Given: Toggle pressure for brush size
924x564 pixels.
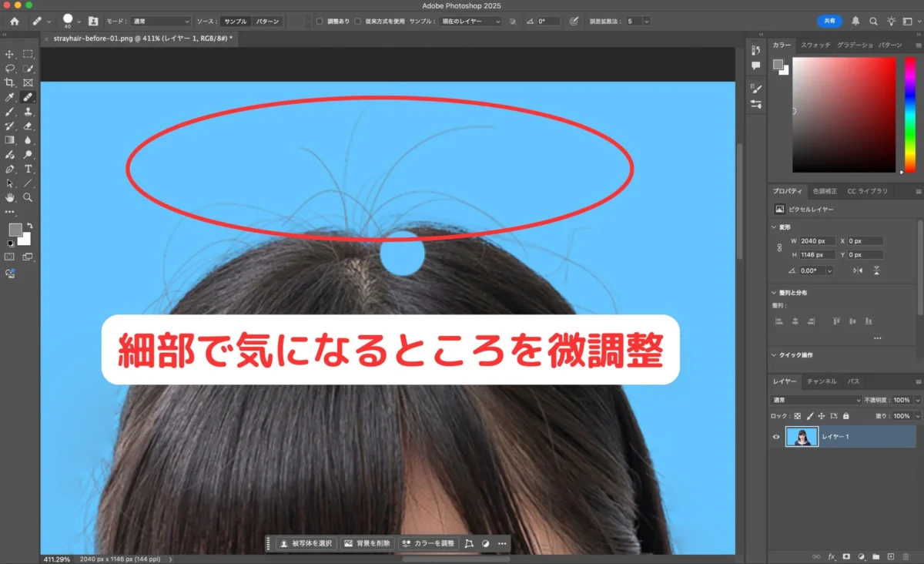Looking at the screenshot, I should pos(574,22).
